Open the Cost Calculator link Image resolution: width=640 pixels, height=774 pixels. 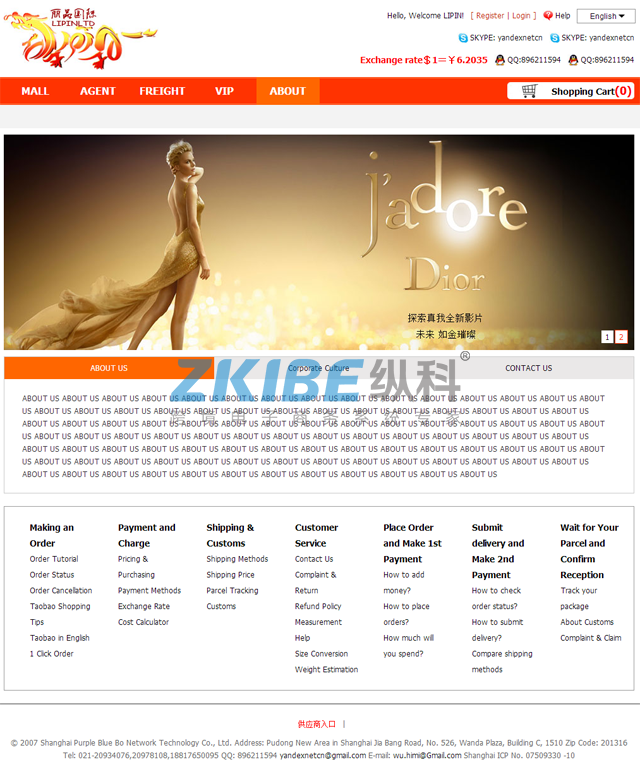(143, 622)
